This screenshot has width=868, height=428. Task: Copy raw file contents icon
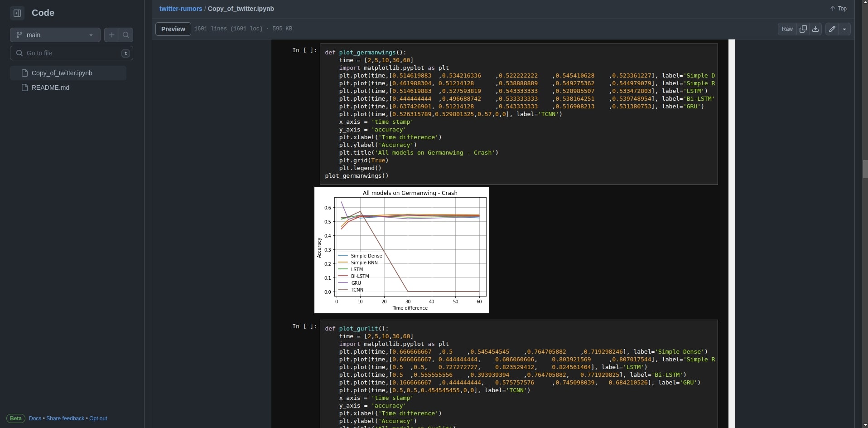click(803, 29)
